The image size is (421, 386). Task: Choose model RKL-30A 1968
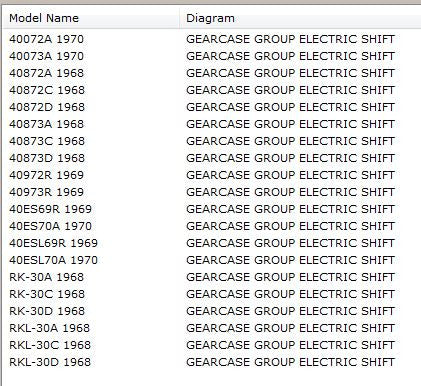(x=49, y=328)
